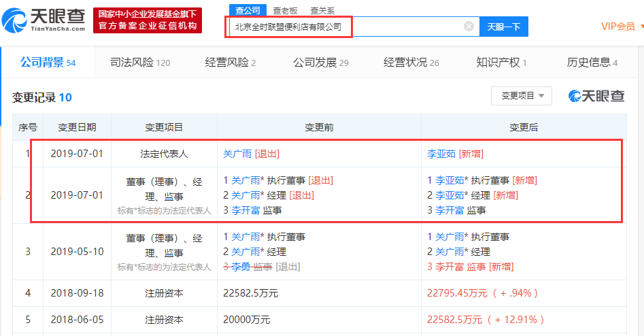Click the 变更后 column header
Screen dimensions: 644x336
pos(524,127)
